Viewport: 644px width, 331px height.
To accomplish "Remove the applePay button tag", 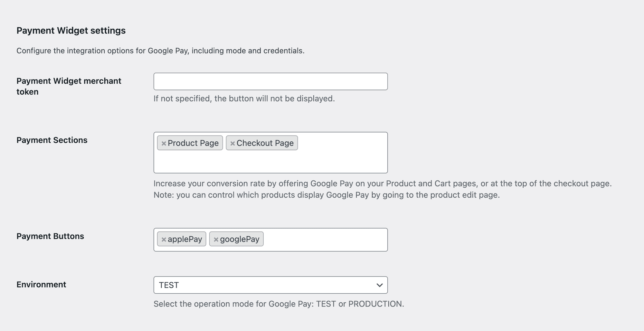I will click(x=164, y=240).
